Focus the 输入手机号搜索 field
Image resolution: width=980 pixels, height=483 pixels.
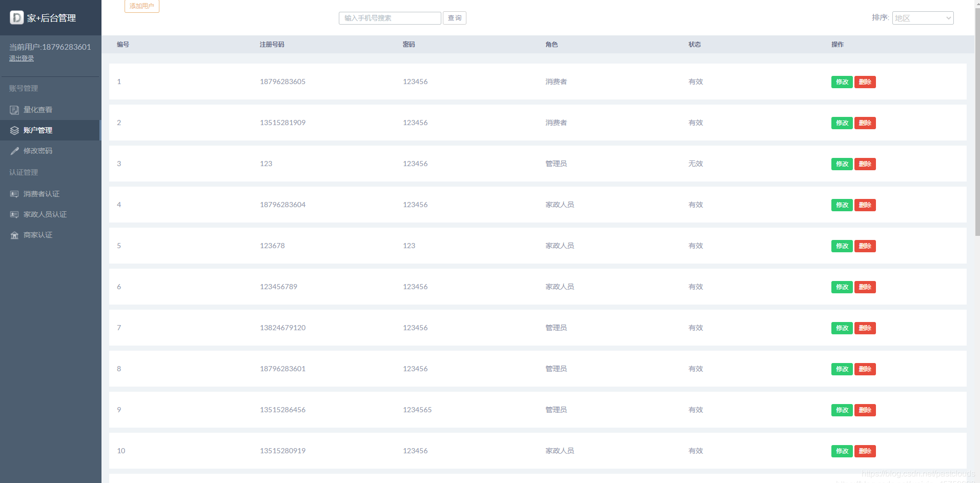[390, 18]
